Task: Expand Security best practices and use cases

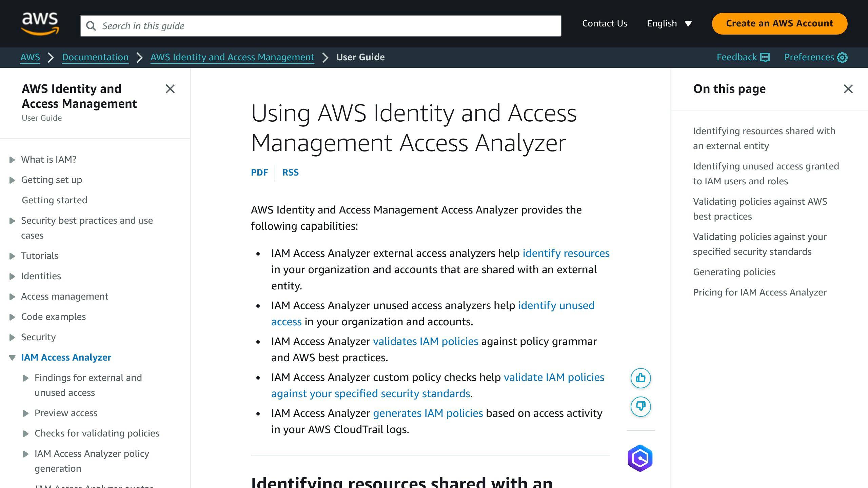Action: coord(12,221)
